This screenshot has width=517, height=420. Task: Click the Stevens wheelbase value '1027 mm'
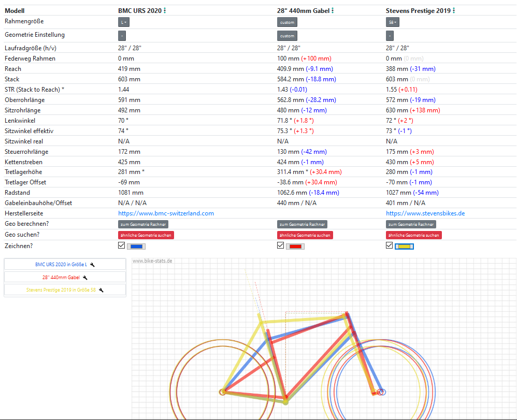click(x=399, y=193)
